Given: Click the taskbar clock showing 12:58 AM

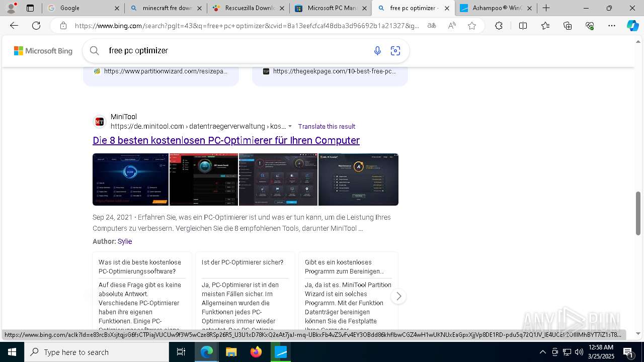Looking at the screenshot, I should point(601,352).
